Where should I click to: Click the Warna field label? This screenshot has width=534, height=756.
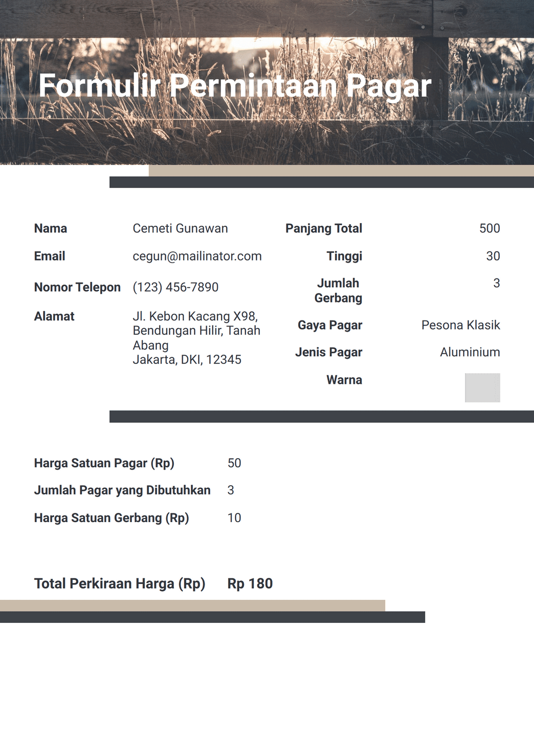click(344, 380)
